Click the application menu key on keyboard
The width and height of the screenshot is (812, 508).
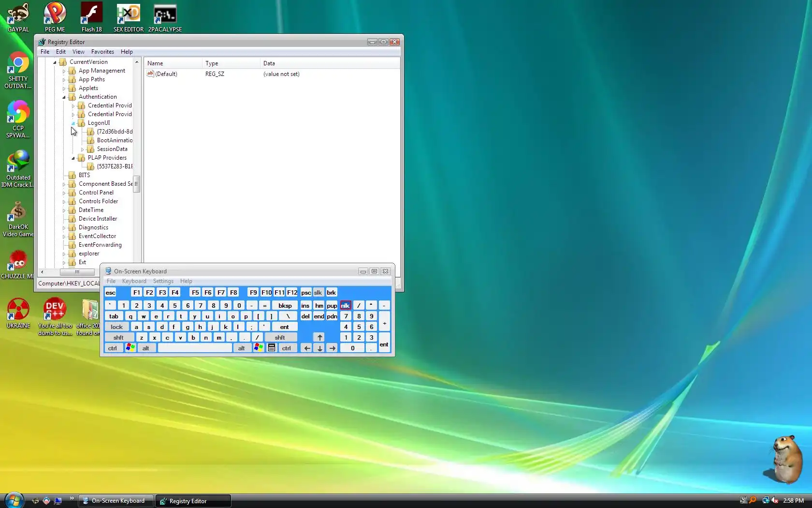[272, 348]
